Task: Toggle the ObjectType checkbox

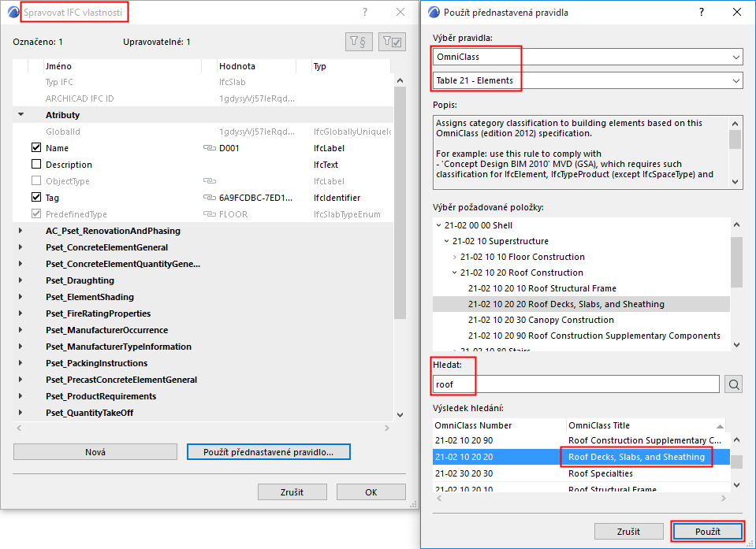Action: (x=36, y=180)
